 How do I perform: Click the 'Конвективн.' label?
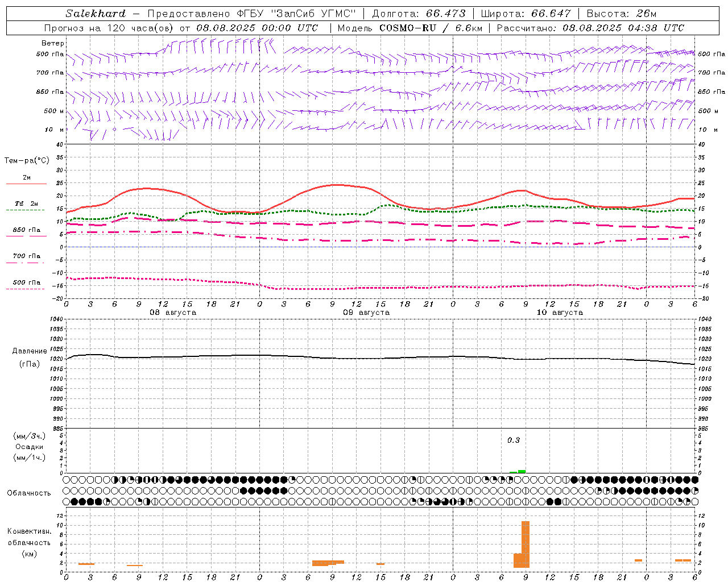(30, 531)
